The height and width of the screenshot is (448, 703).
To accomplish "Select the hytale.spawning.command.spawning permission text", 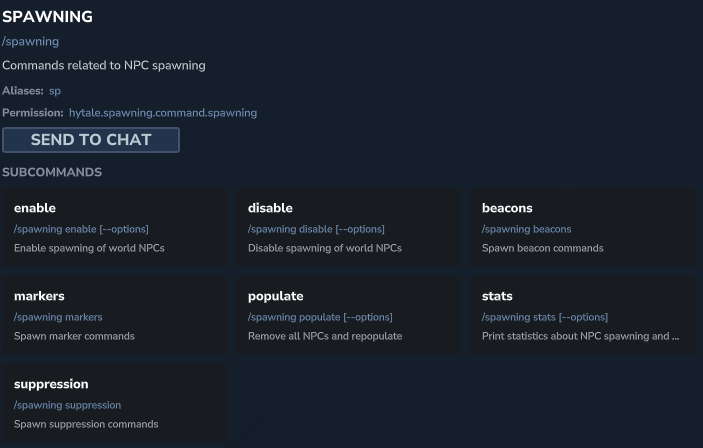I will 163,113.
